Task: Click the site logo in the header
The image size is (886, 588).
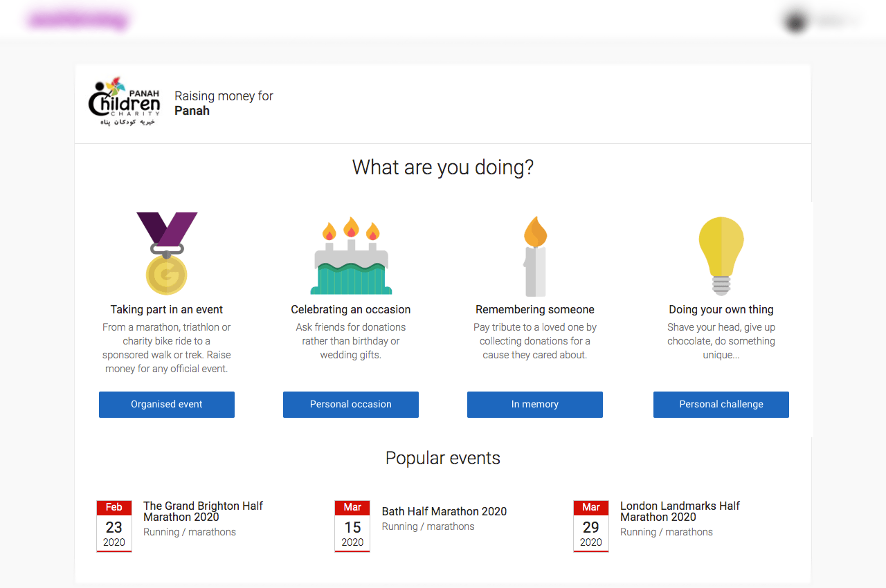Action: 78,19
